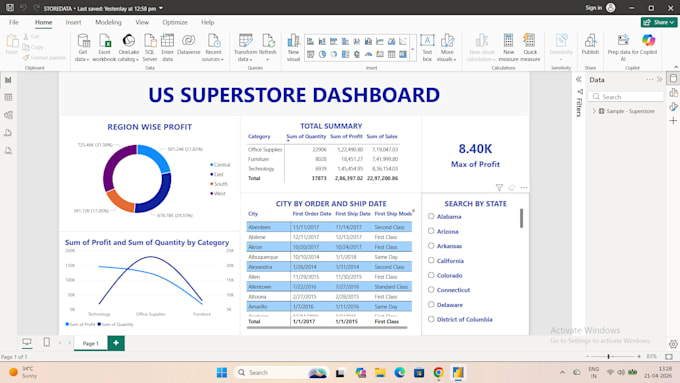This screenshot has height=383, width=680.
Task: Publish the report
Action: click(x=590, y=44)
